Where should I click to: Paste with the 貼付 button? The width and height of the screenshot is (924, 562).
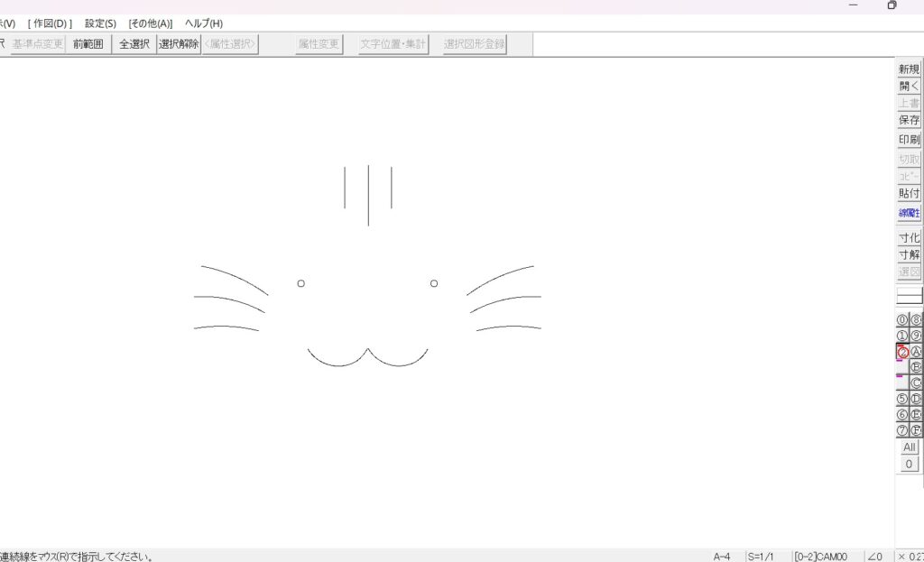(909, 193)
